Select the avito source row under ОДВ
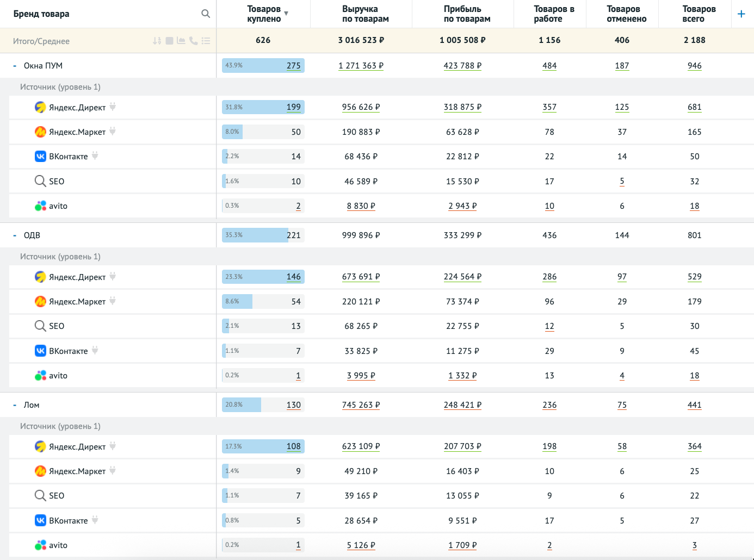The width and height of the screenshot is (754, 560). click(x=58, y=376)
